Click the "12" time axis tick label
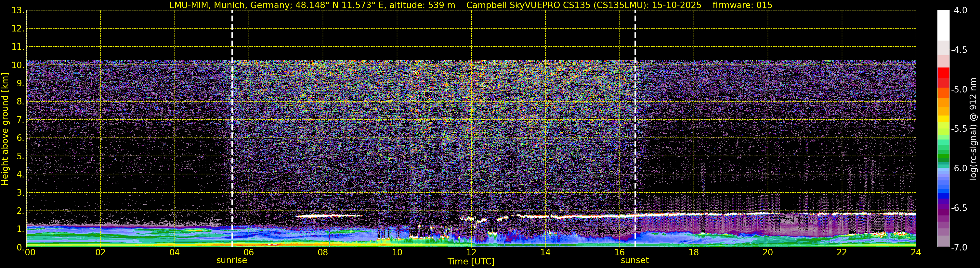Viewport: 980px width, 268px height. pyautogui.click(x=471, y=252)
